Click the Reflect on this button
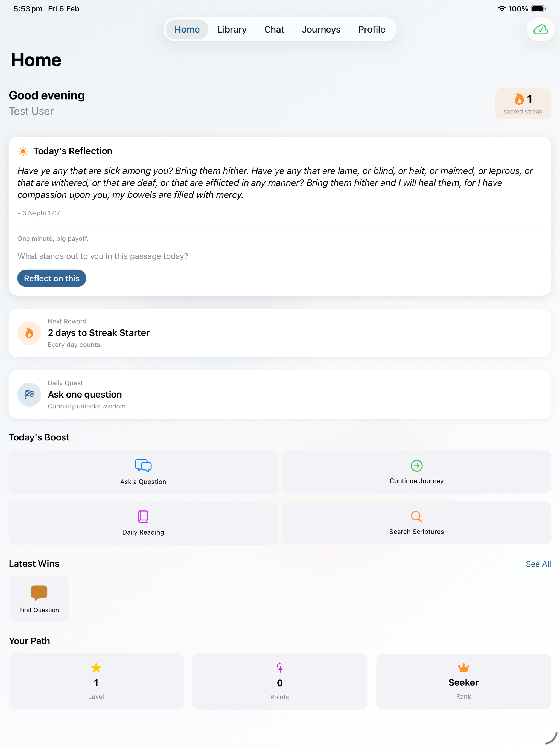This screenshot has height=747, width=560. pyautogui.click(x=52, y=278)
